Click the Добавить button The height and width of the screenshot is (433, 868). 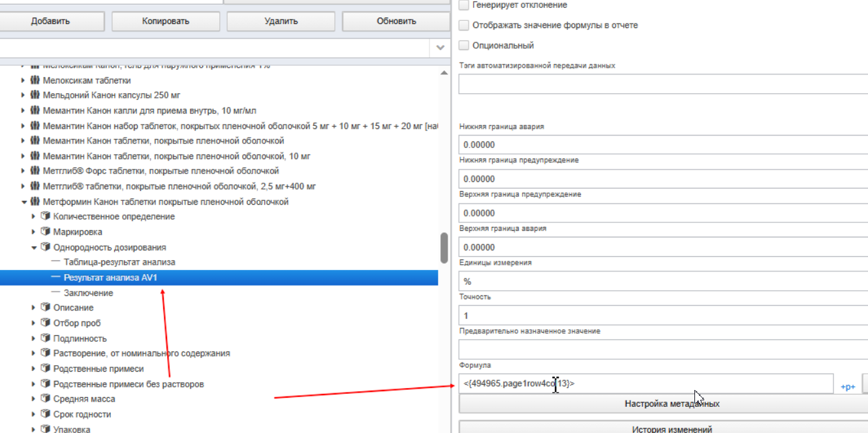click(x=50, y=21)
